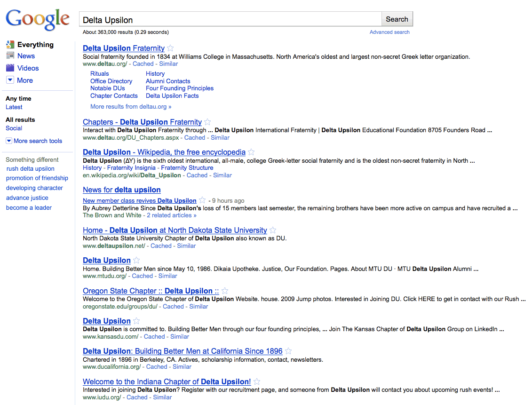Star the Chapters - Delta Upsilon Fraternity result
The image size is (532, 405).
(x=207, y=122)
